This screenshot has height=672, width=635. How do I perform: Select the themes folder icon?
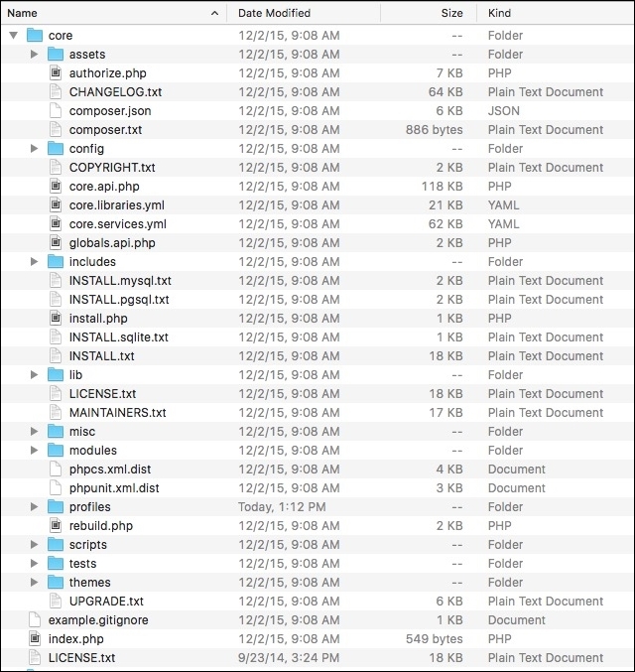point(56,582)
